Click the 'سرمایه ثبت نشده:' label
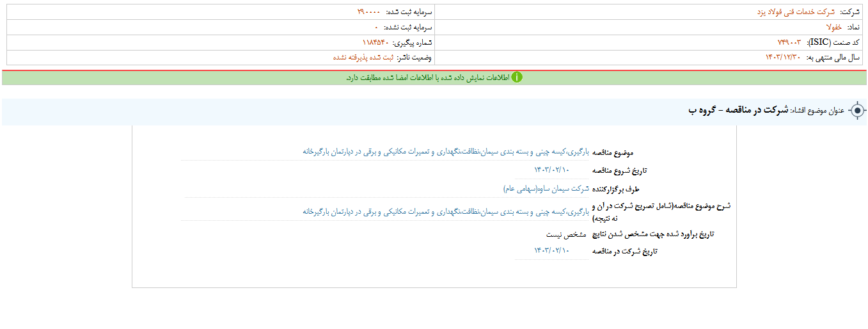The width and height of the screenshot is (868, 329). point(408,28)
